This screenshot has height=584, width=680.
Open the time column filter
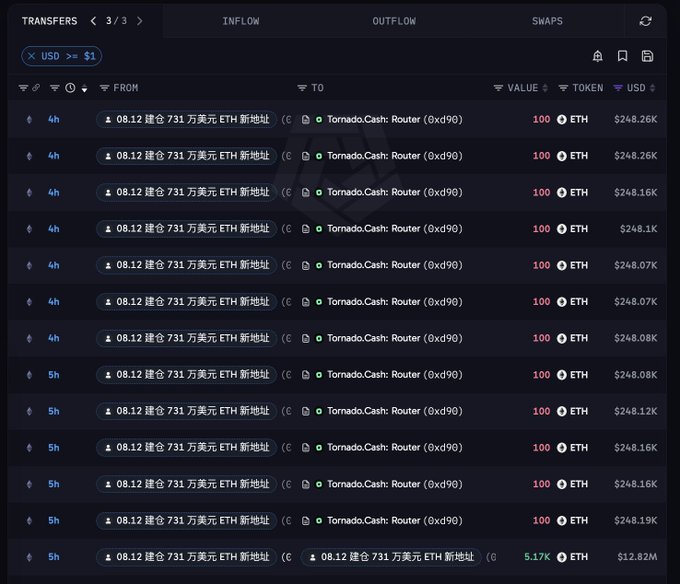point(54,88)
